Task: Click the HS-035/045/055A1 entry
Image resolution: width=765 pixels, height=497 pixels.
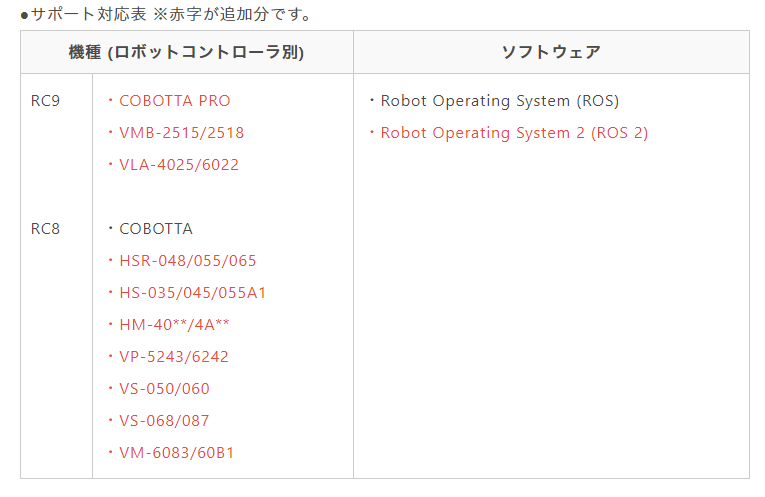Action: pos(192,293)
